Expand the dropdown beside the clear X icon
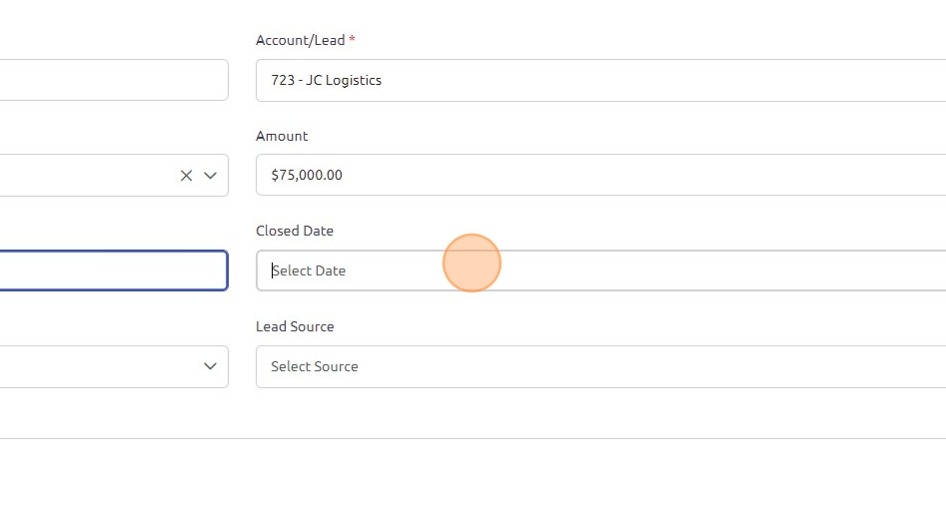The height and width of the screenshot is (528, 946). pyautogui.click(x=210, y=175)
